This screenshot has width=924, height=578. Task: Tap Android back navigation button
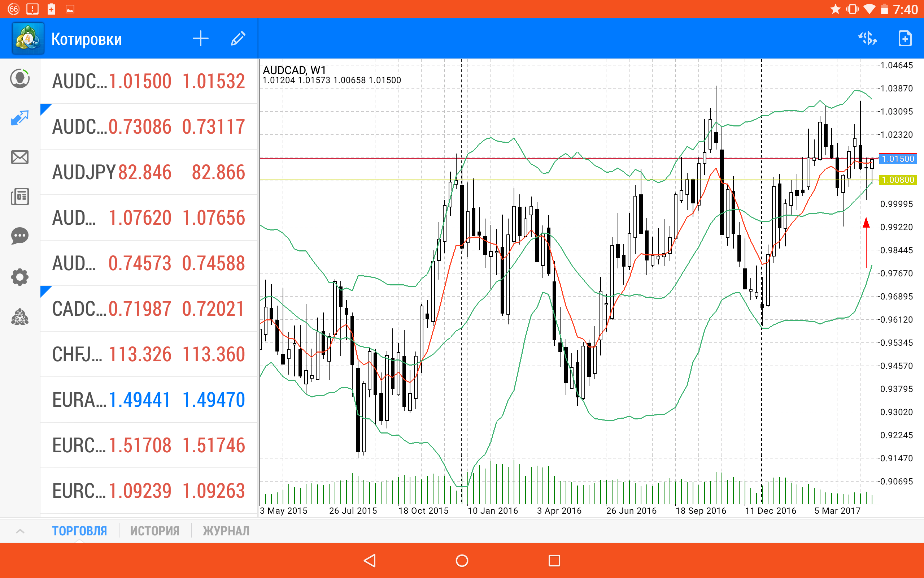[370, 560]
